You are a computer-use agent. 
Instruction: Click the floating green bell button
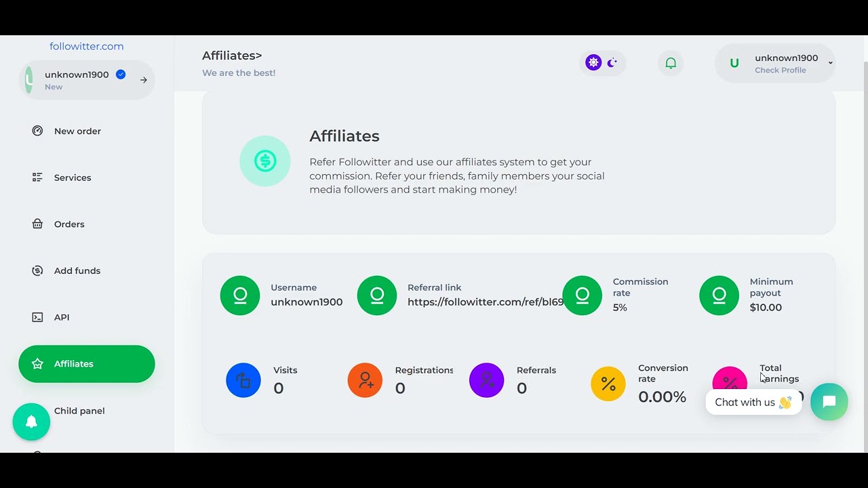point(31,422)
